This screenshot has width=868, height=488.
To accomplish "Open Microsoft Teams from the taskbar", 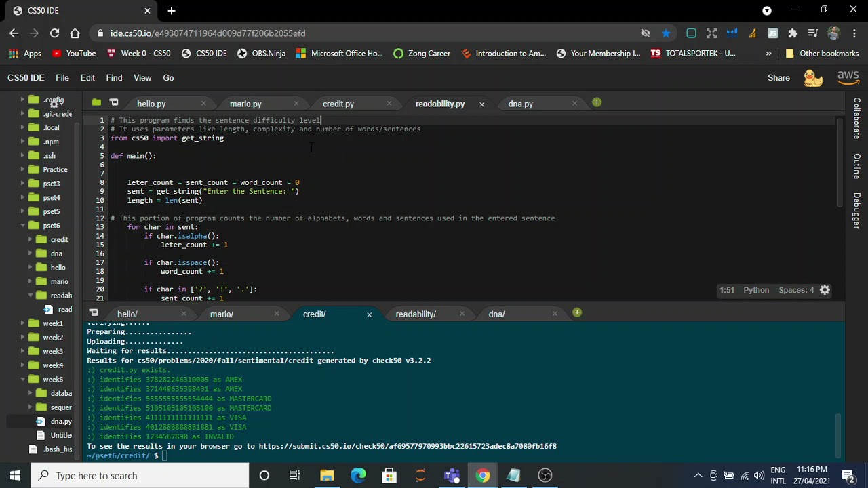I will click(451, 475).
